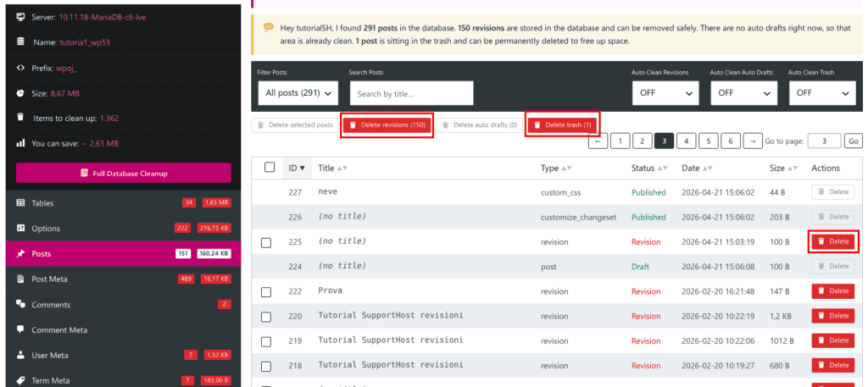The height and width of the screenshot is (387, 868).
Task: Click the Options sliders icon
Action: [20, 229]
